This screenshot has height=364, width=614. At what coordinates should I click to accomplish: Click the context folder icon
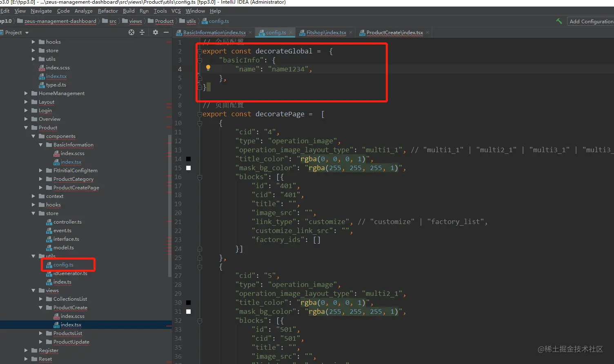pyautogui.click(x=42, y=196)
